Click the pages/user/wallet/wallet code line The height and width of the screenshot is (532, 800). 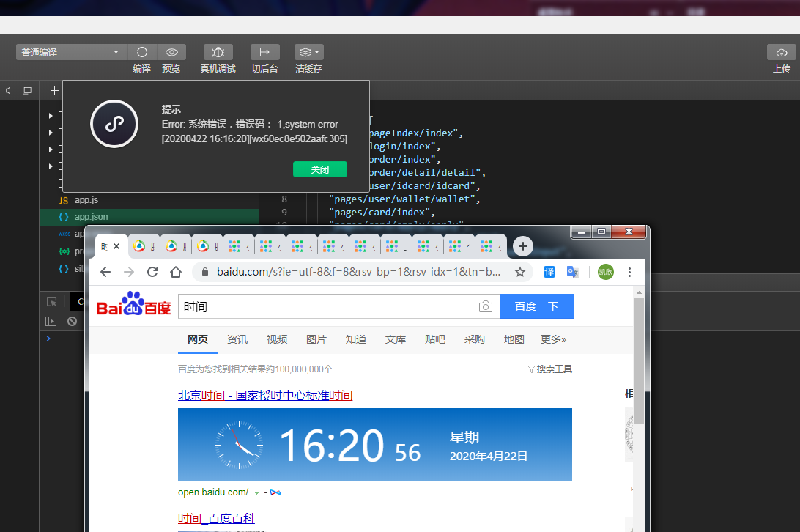pos(404,199)
